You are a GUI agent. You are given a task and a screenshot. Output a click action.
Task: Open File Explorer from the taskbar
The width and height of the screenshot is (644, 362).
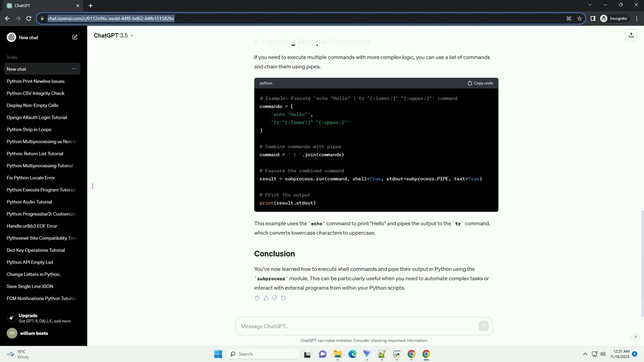pyautogui.click(x=338, y=354)
